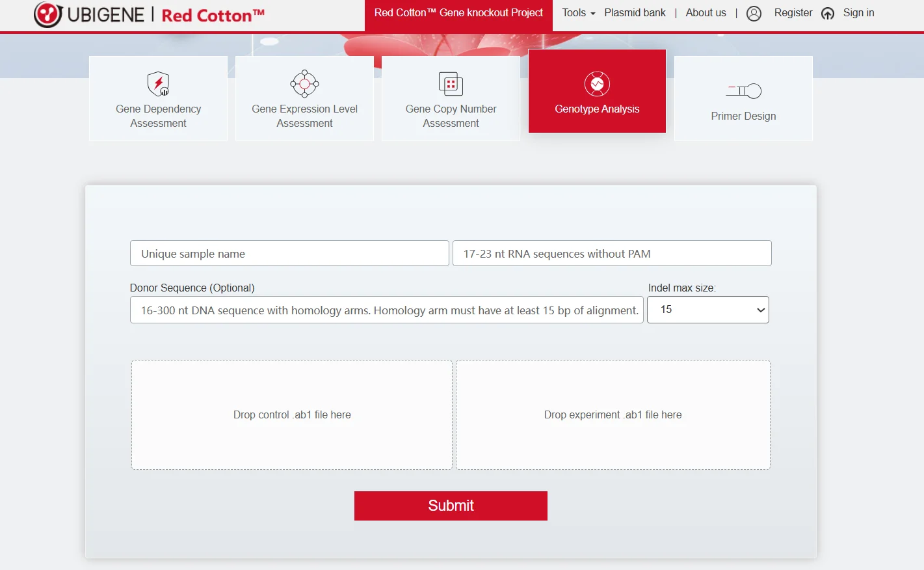Click the Donor Sequence input field

(x=386, y=310)
